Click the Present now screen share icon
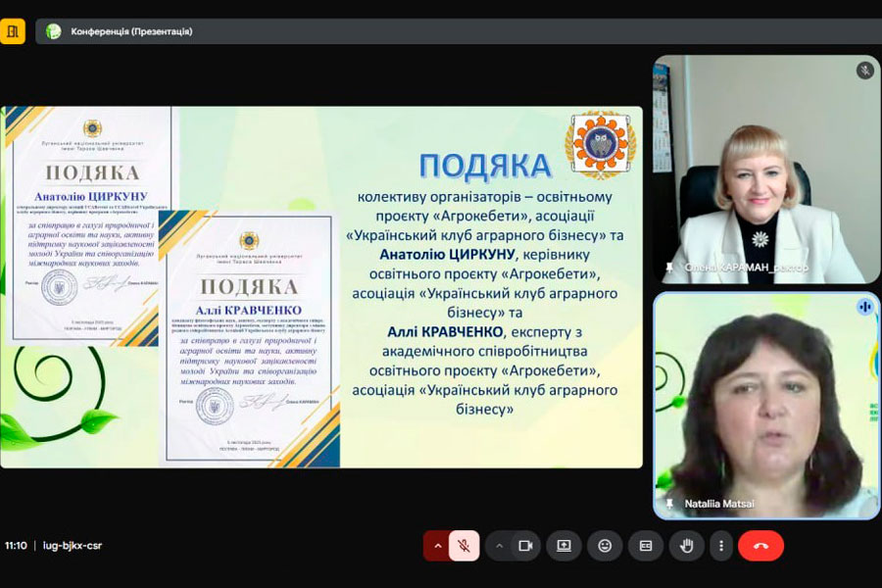This screenshot has width=882, height=588. click(563, 546)
